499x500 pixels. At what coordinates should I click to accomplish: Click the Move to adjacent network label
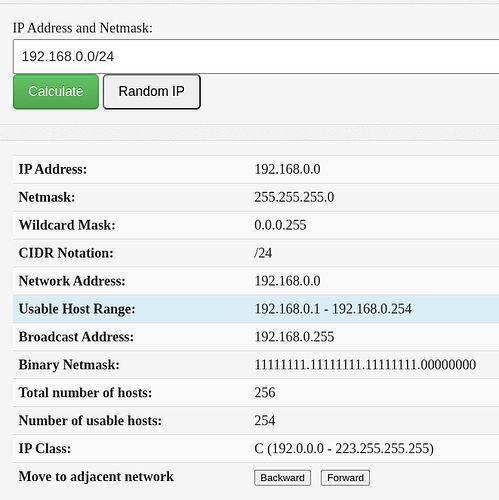96,477
